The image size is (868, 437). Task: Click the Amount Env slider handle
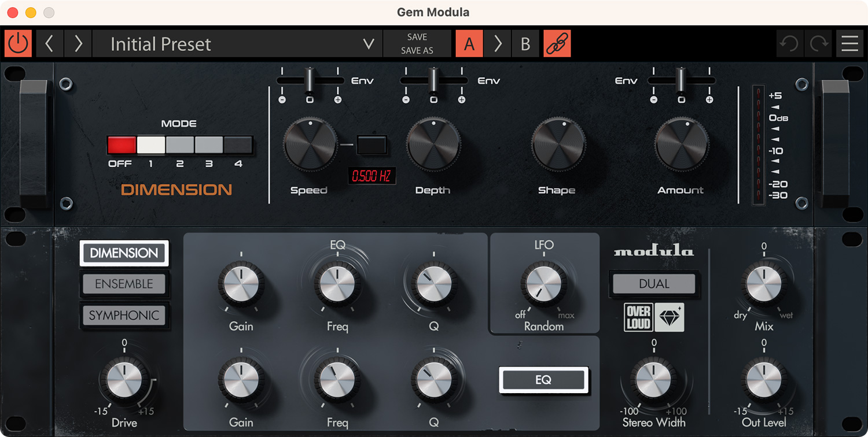pyautogui.click(x=681, y=80)
